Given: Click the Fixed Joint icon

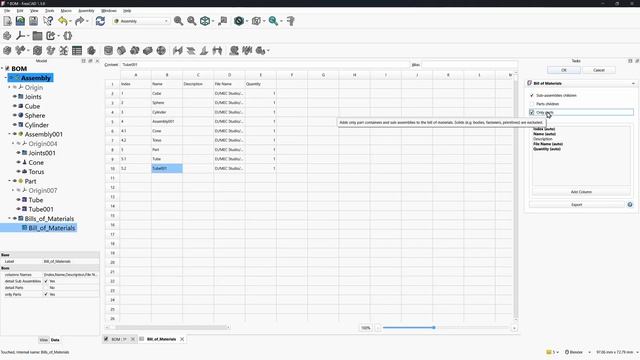Looking at the screenshot, I should (x=108, y=51).
